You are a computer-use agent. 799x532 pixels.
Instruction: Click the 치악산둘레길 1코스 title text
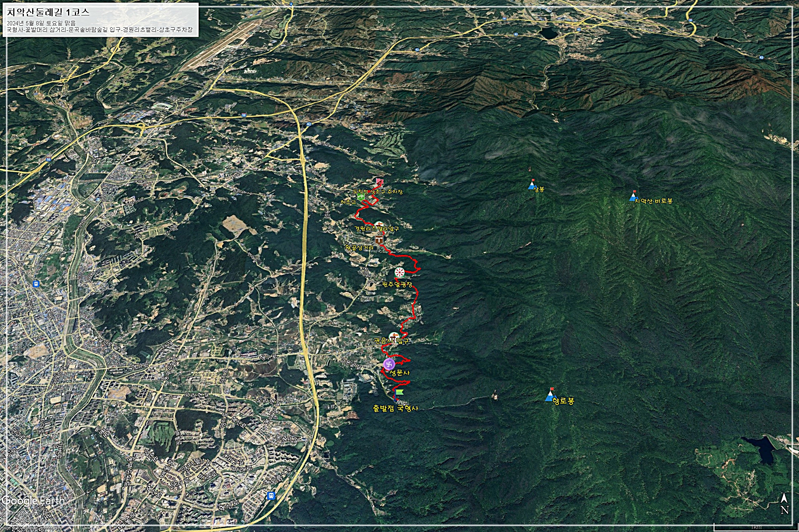pos(48,12)
